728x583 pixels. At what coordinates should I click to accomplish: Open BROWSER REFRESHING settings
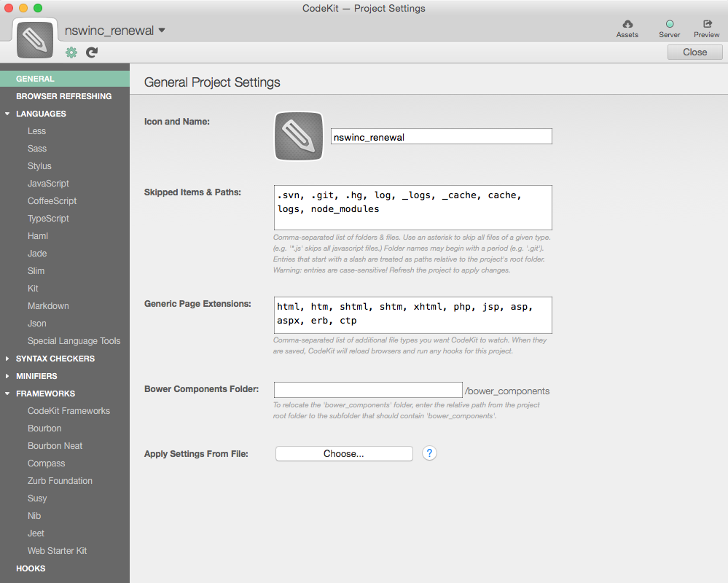click(65, 96)
